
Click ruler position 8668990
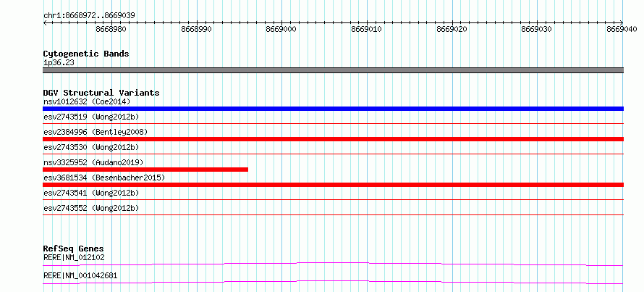point(196,29)
